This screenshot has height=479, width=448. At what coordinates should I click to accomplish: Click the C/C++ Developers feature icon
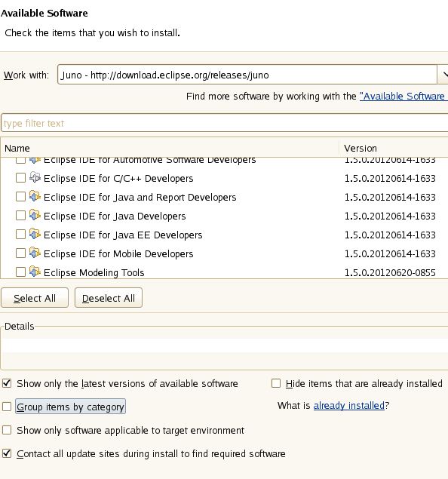tap(35, 177)
